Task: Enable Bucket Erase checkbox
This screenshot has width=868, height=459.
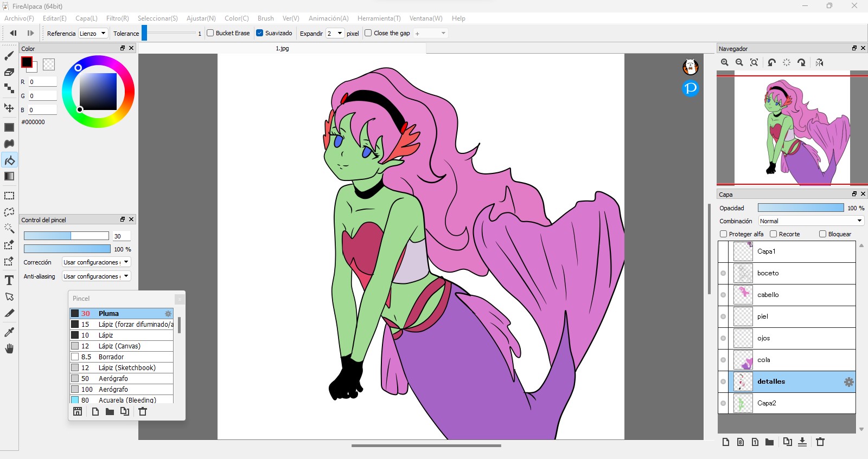Action: 210,33
